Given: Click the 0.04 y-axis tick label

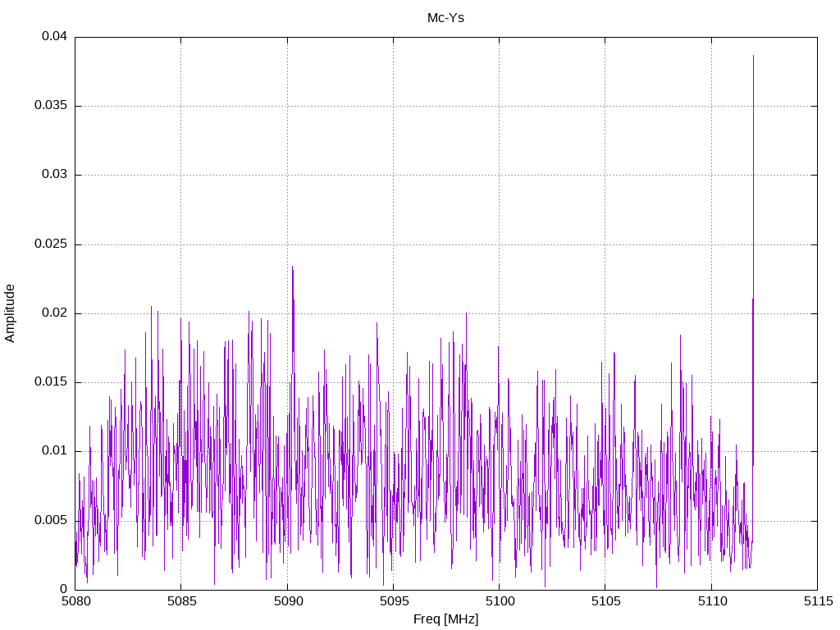Looking at the screenshot, I should click(x=54, y=37).
